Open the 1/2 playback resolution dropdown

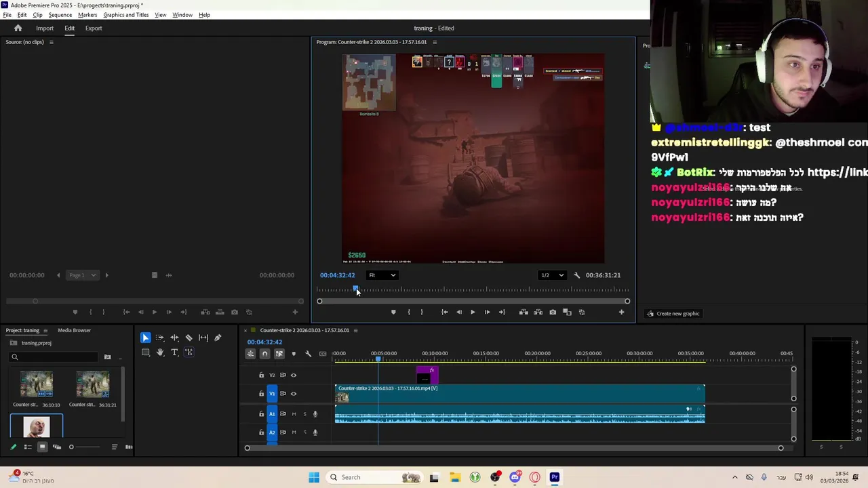tap(552, 275)
